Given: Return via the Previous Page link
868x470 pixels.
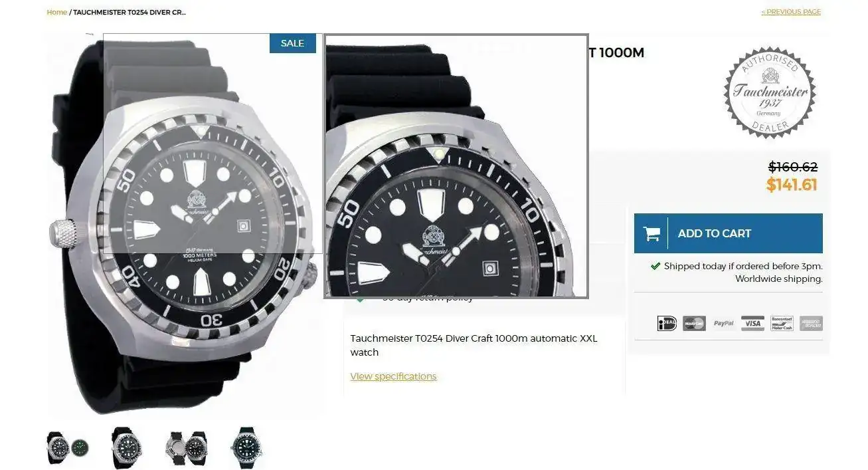Looking at the screenshot, I should [x=791, y=11].
